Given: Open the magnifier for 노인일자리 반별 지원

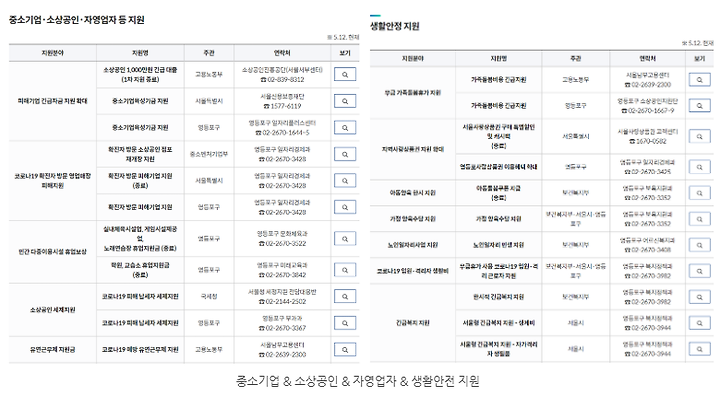Looking at the screenshot, I should coord(699,245).
